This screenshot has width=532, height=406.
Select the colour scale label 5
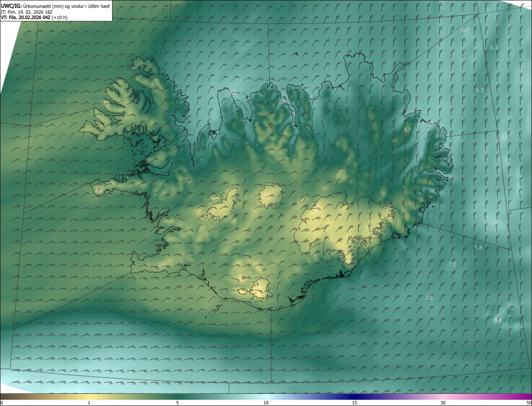(x=177, y=403)
